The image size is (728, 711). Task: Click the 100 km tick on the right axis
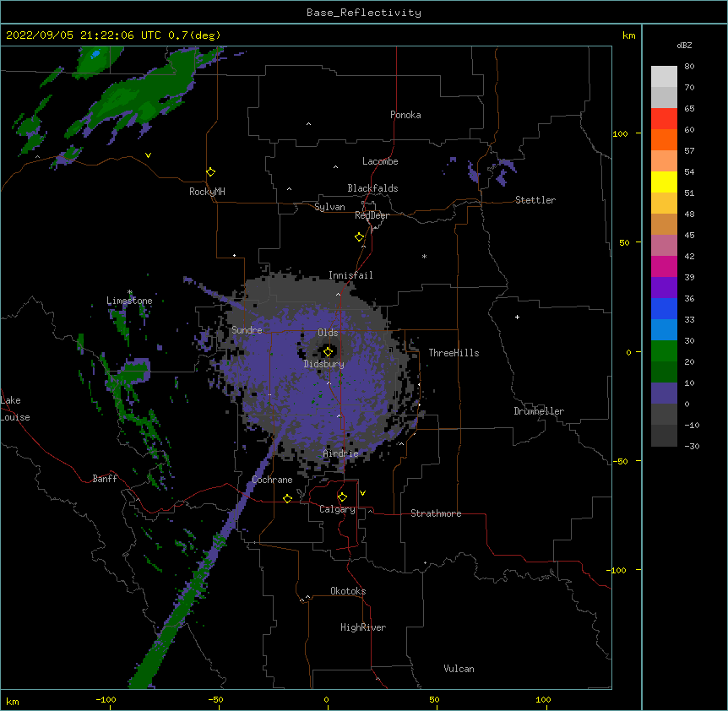(620, 133)
